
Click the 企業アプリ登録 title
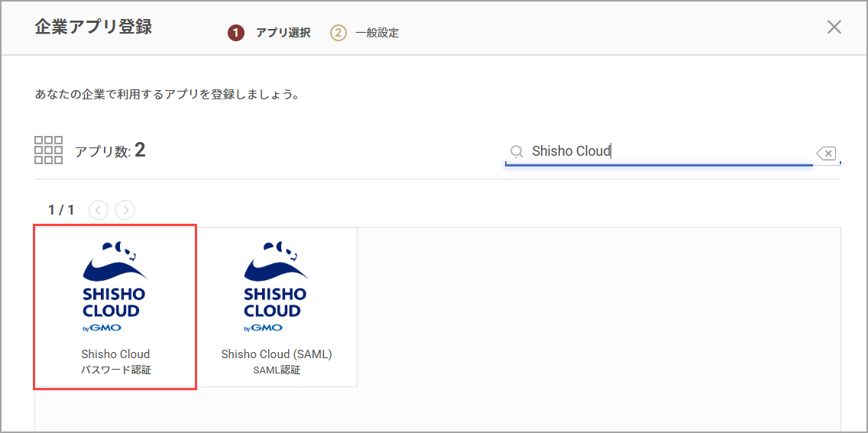pos(93,27)
